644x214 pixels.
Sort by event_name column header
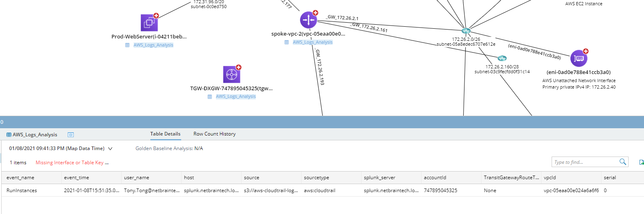pos(32,178)
